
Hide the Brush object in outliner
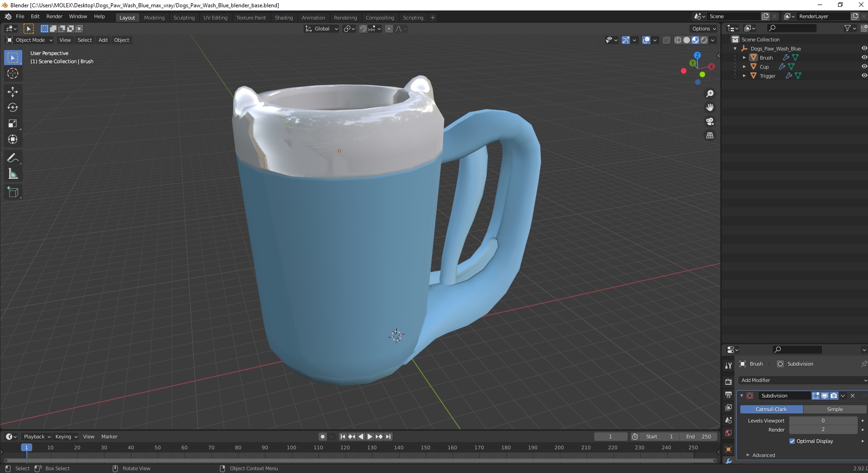point(864,57)
